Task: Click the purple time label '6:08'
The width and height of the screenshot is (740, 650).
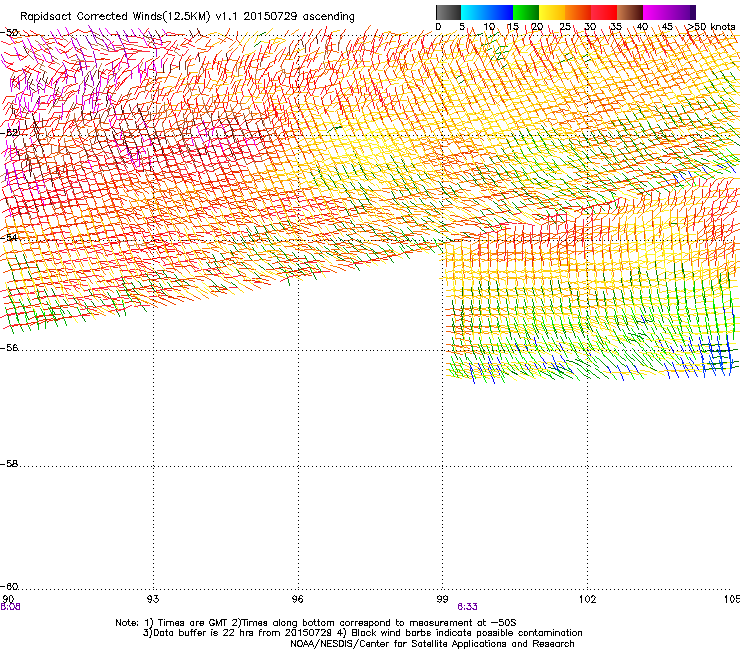Action: (10, 607)
